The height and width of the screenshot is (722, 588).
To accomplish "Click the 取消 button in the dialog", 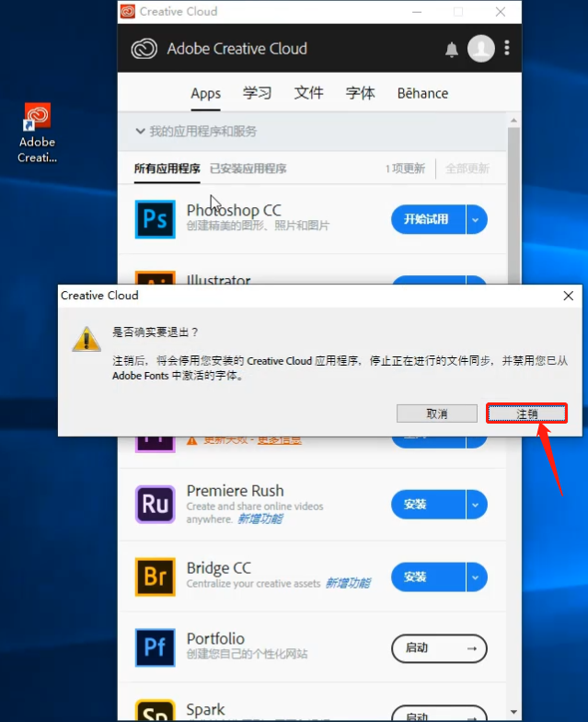I will (436, 413).
